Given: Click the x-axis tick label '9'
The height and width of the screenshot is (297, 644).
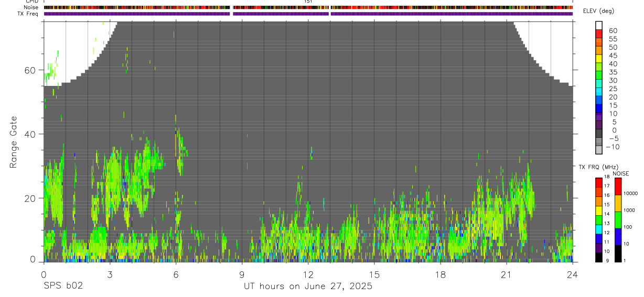Looking at the screenshot, I should click(x=242, y=274).
